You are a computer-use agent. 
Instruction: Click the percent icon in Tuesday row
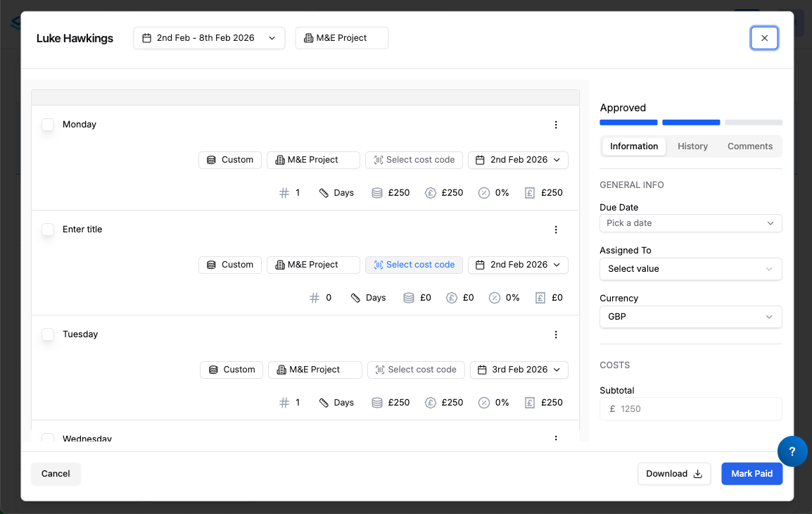pos(483,403)
